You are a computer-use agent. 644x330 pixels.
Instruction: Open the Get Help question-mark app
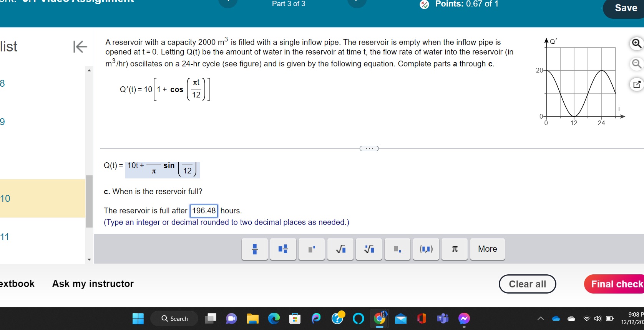[x=338, y=318]
